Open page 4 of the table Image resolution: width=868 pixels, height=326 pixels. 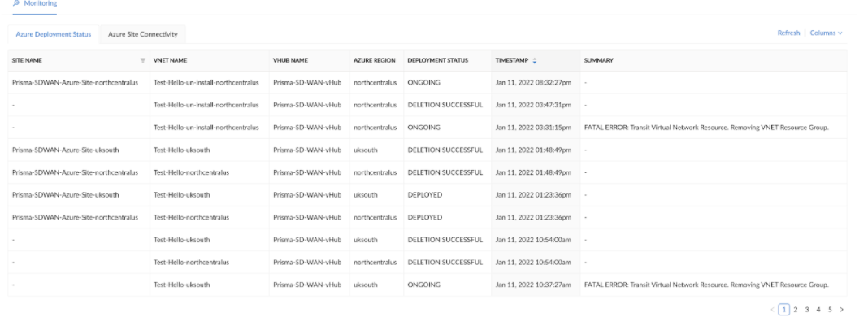point(818,310)
